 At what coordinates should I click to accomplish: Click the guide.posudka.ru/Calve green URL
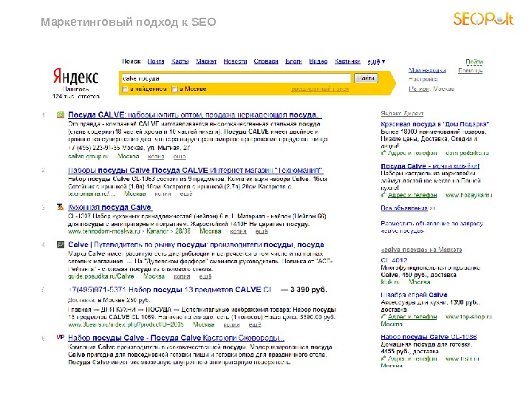(x=100, y=276)
